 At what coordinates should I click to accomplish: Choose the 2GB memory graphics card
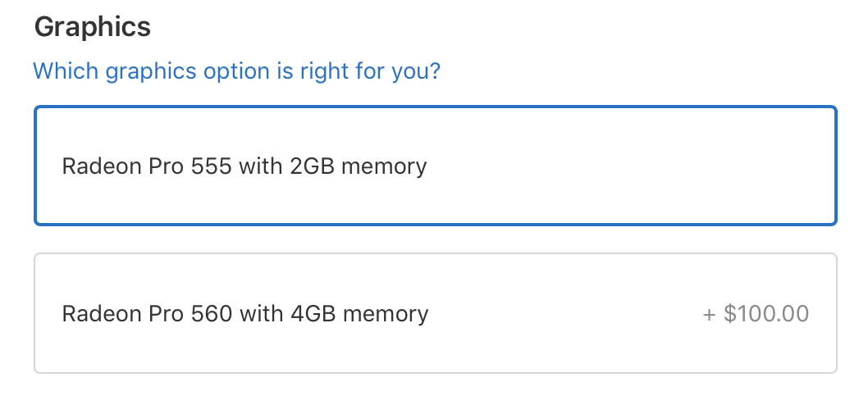tap(435, 166)
